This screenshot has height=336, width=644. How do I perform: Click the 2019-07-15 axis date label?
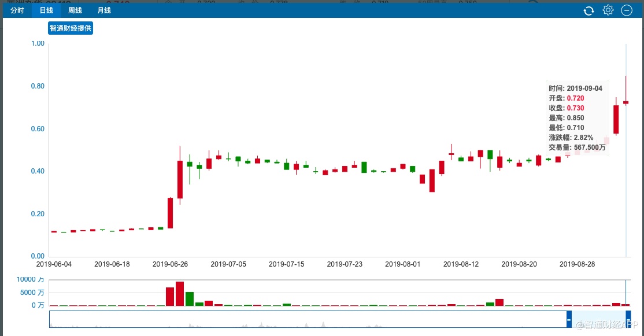[x=286, y=264]
